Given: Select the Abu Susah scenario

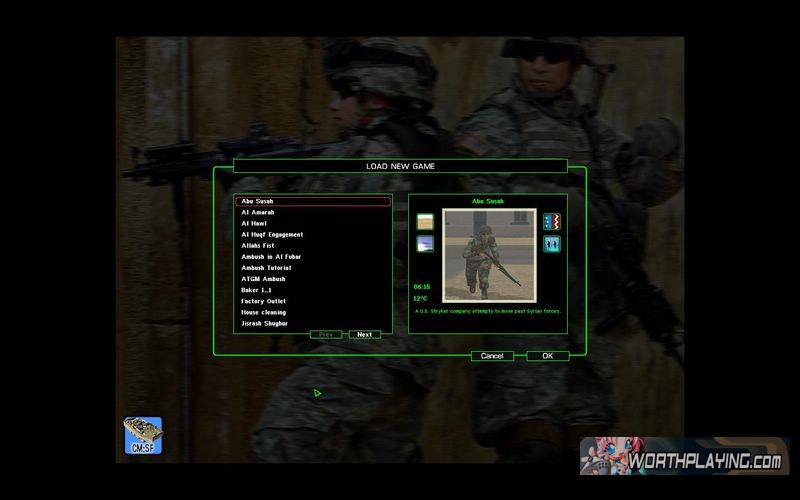Looking at the screenshot, I should (x=312, y=201).
